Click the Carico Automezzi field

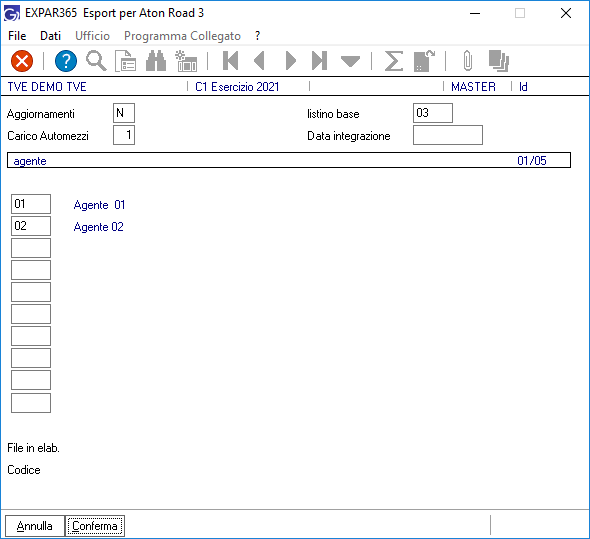coord(124,135)
